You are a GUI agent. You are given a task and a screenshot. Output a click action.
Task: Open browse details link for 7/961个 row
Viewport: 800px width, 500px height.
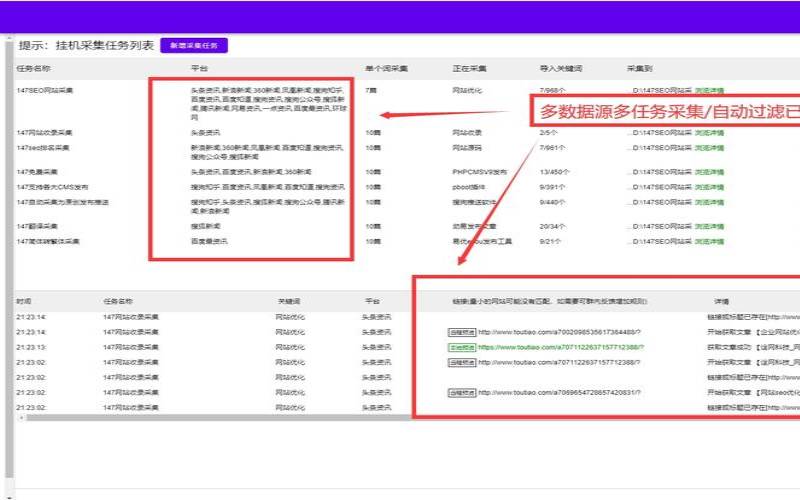tap(709, 148)
